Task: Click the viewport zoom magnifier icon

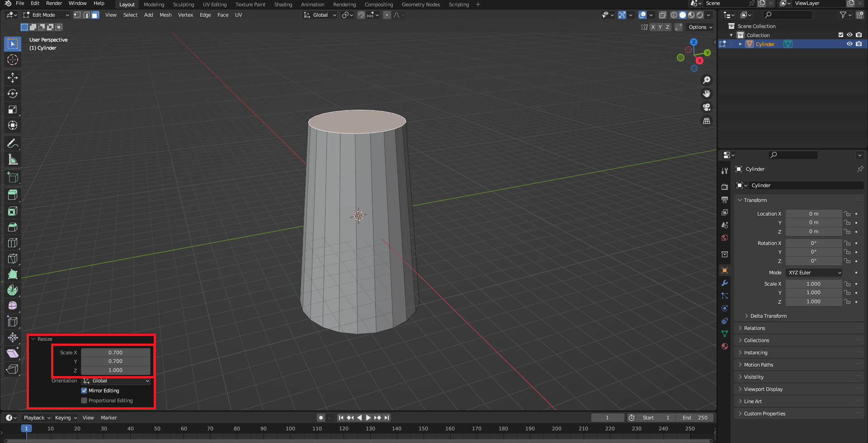Action: 707,80
